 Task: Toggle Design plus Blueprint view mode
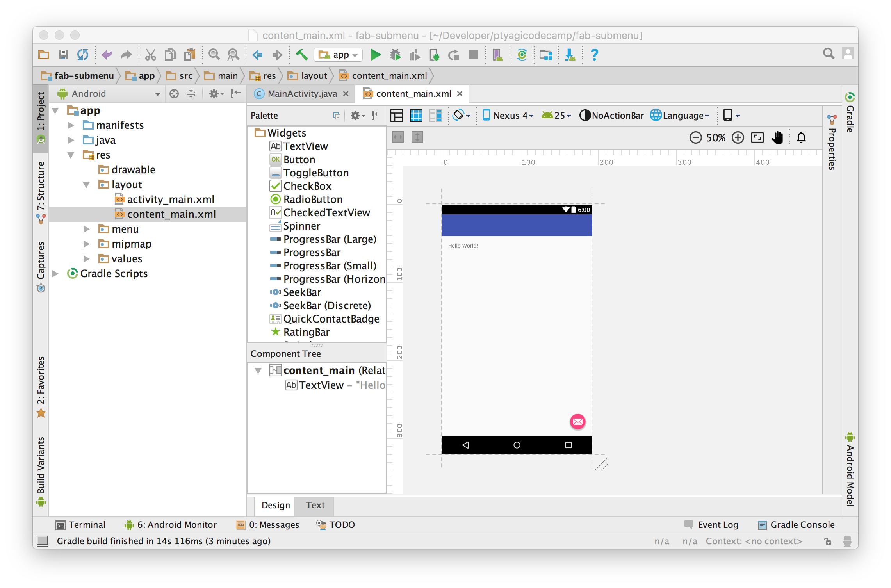(435, 116)
